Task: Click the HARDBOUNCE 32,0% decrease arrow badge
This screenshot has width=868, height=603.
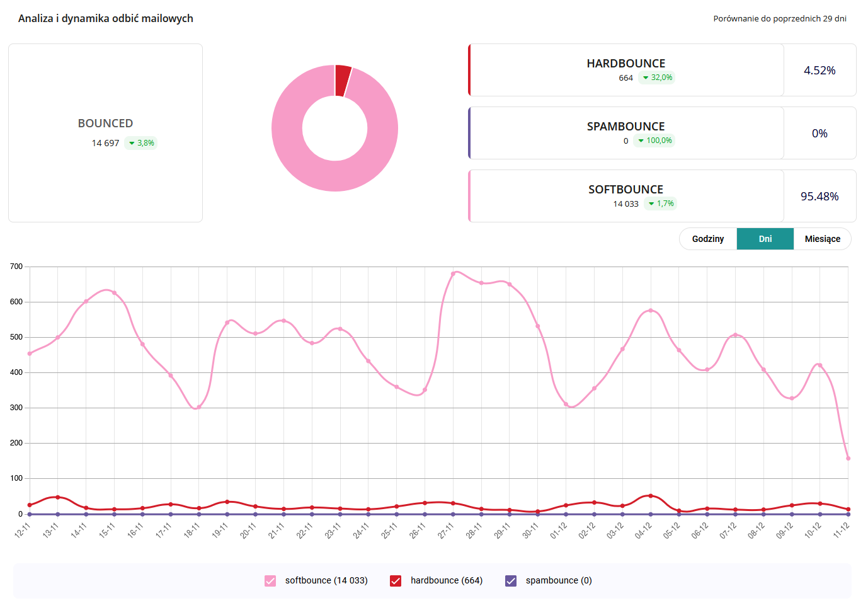Action: [x=656, y=78]
